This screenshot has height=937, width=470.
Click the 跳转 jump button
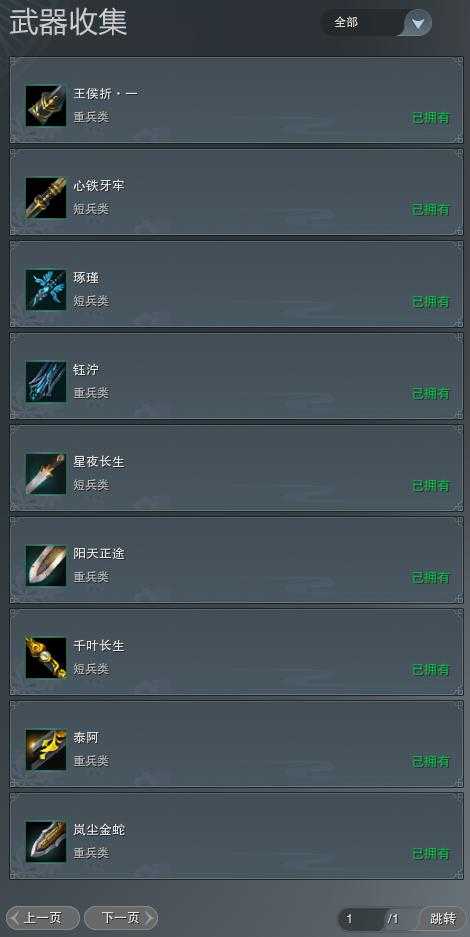(x=443, y=918)
